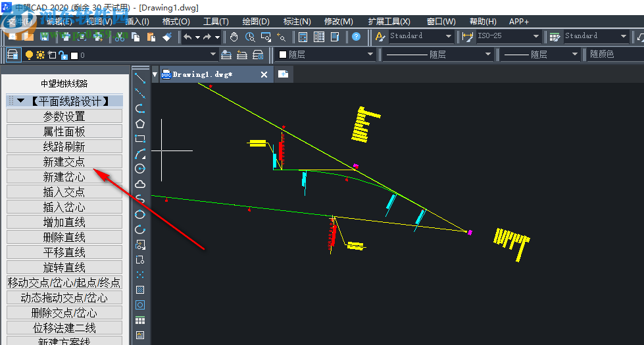Click the Make Block icon

tap(140, 260)
